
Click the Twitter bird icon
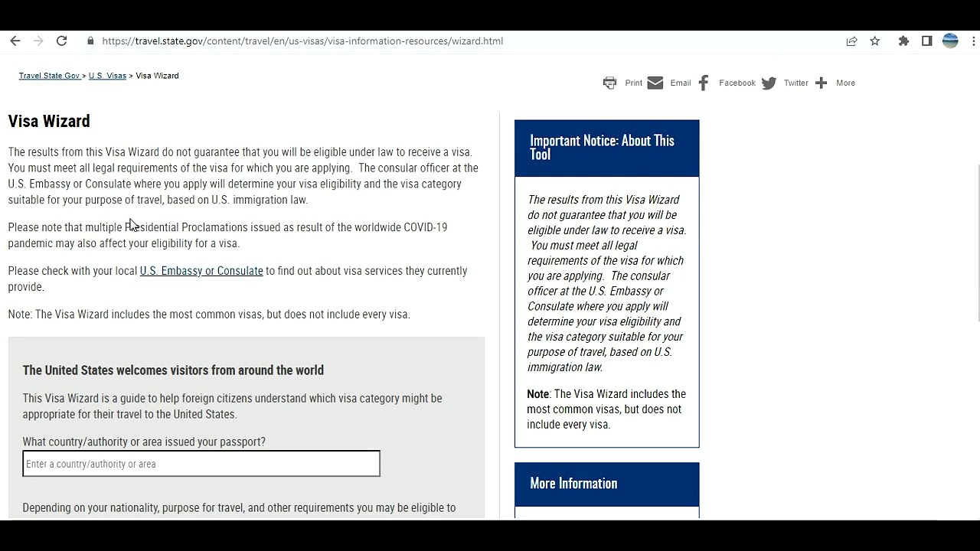coord(769,83)
